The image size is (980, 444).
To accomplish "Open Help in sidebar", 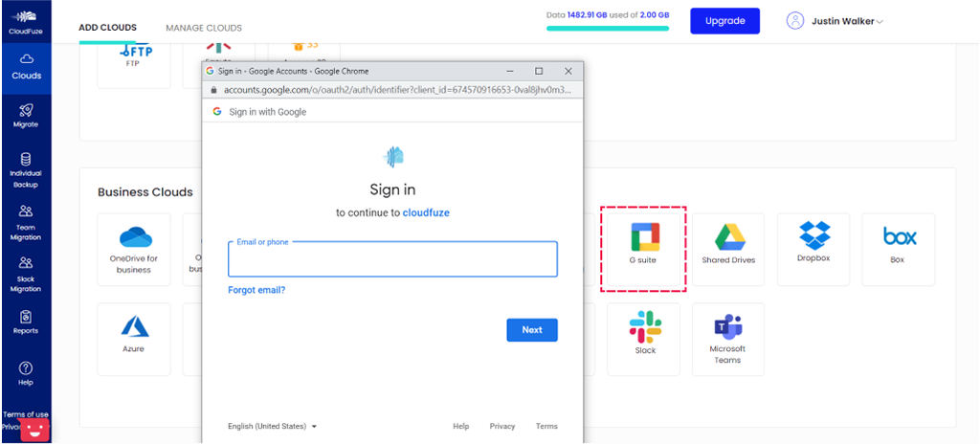I will point(26,374).
